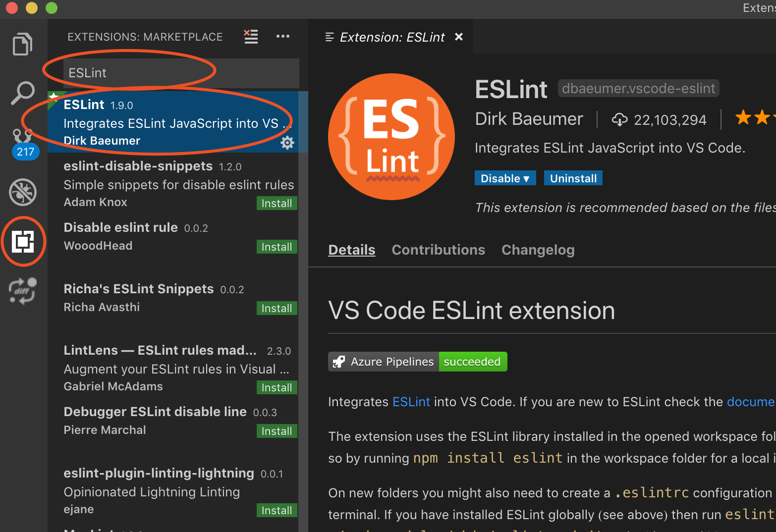Open the documentation link in description
The width and height of the screenshot is (776, 532).
751,402
